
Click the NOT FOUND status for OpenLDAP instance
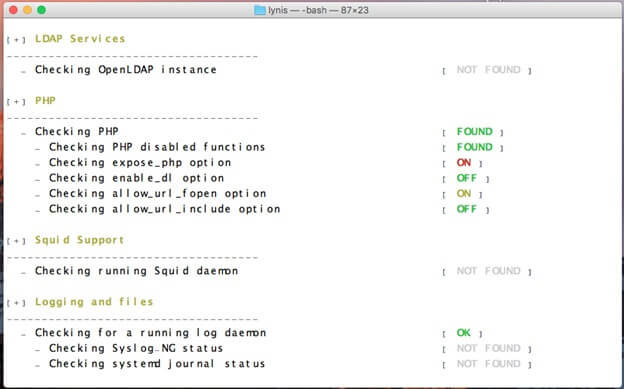488,70
